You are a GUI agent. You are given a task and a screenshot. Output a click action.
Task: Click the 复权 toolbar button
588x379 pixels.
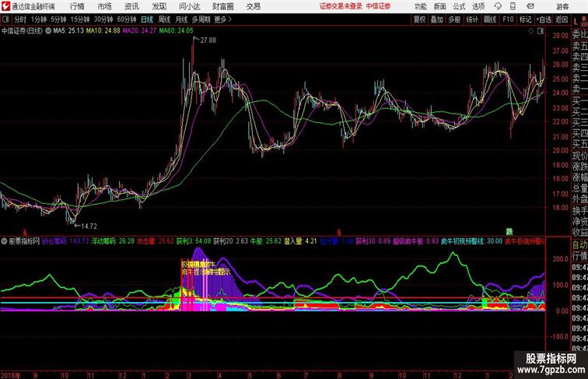(x=419, y=19)
